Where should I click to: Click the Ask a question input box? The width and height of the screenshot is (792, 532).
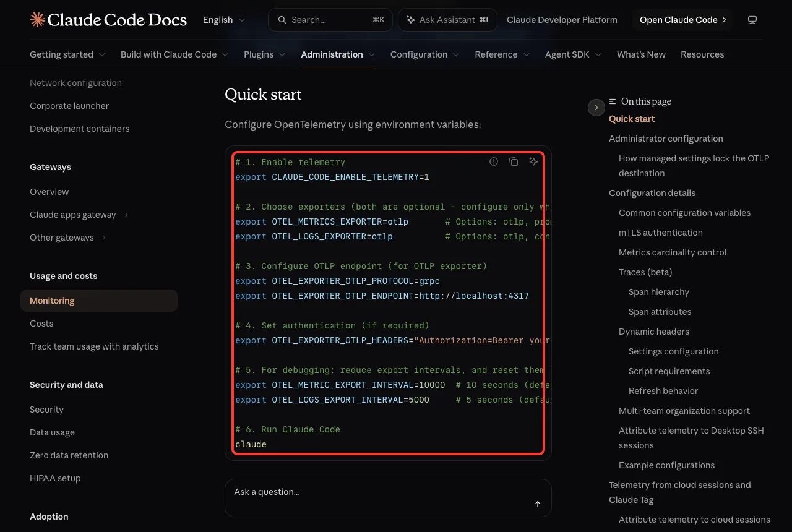388,498
